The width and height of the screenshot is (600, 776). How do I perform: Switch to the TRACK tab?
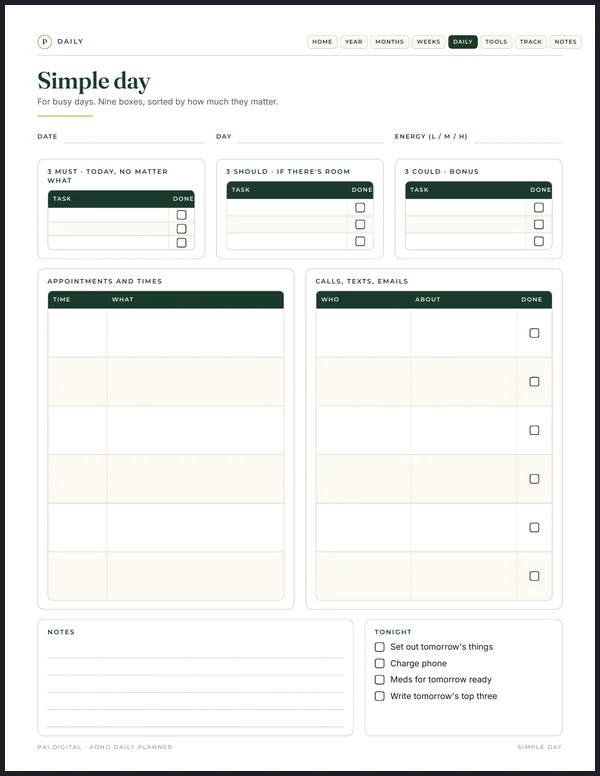[531, 42]
